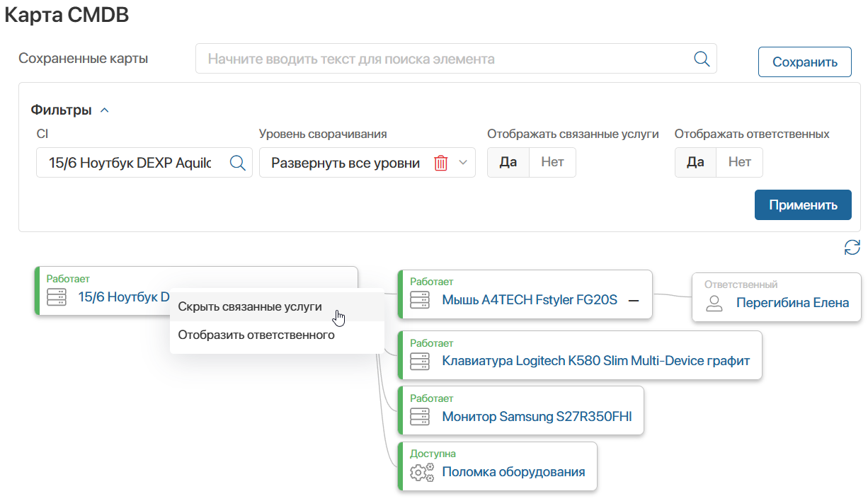Image resolution: width=868 pixels, height=501 pixels.
Task: Apply filters with the Применить button
Action: coord(803,205)
